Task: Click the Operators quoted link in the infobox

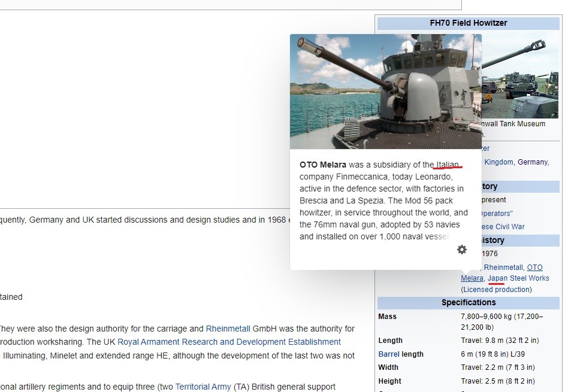Action: (x=495, y=213)
